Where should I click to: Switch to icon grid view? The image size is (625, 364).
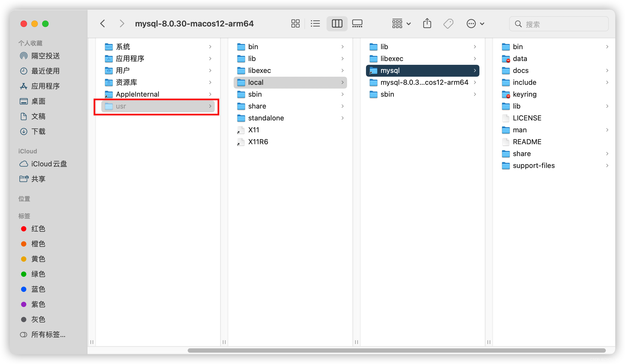295,24
